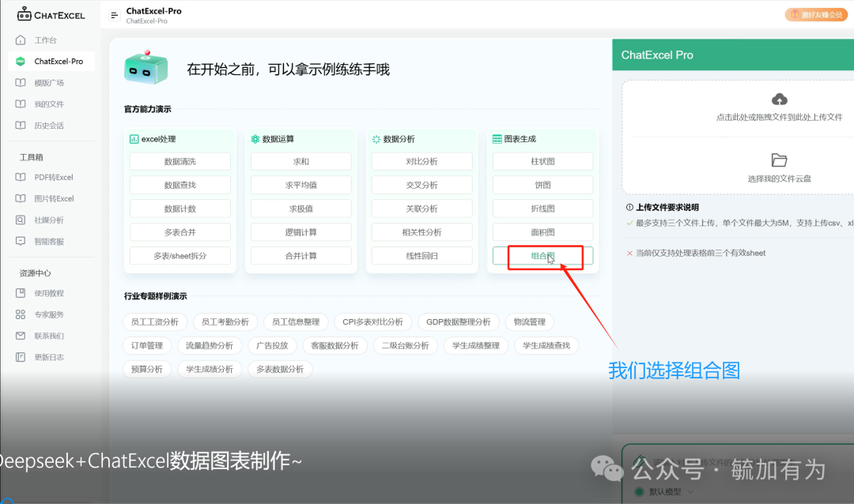Open 历史会话 menu item

click(51, 125)
